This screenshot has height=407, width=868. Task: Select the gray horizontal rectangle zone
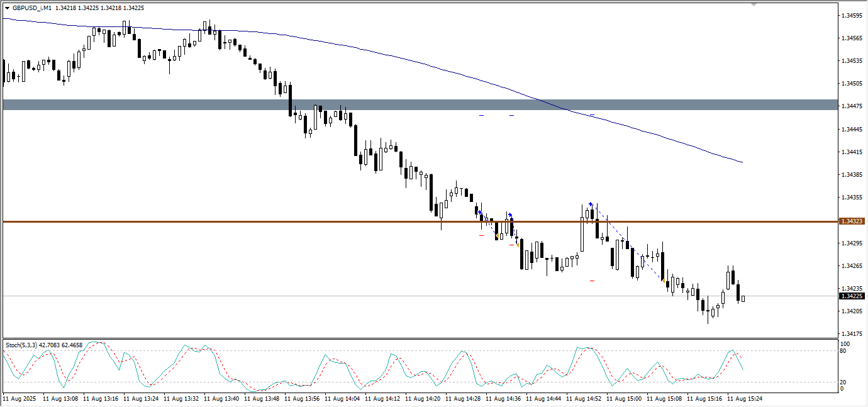point(189,104)
